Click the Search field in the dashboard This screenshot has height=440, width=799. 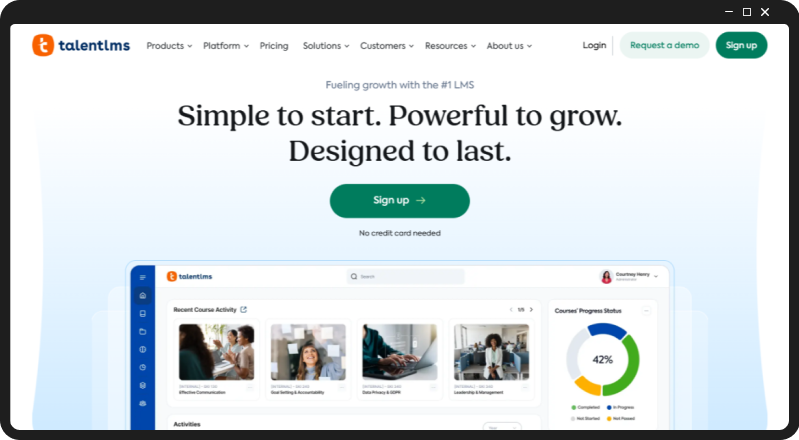(x=406, y=276)
